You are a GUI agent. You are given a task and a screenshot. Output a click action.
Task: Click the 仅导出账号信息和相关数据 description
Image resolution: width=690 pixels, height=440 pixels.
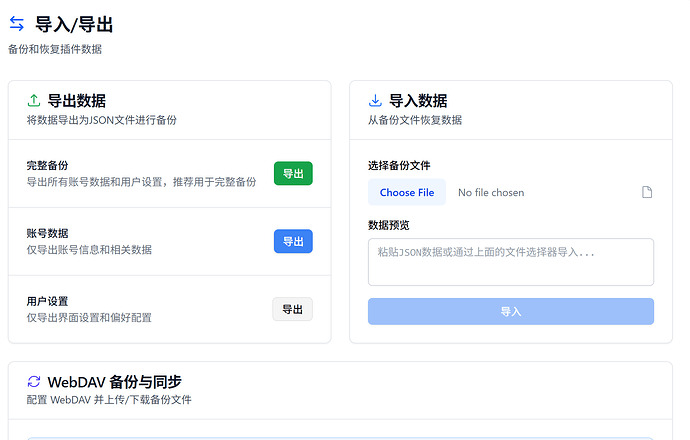click(89, 250)
